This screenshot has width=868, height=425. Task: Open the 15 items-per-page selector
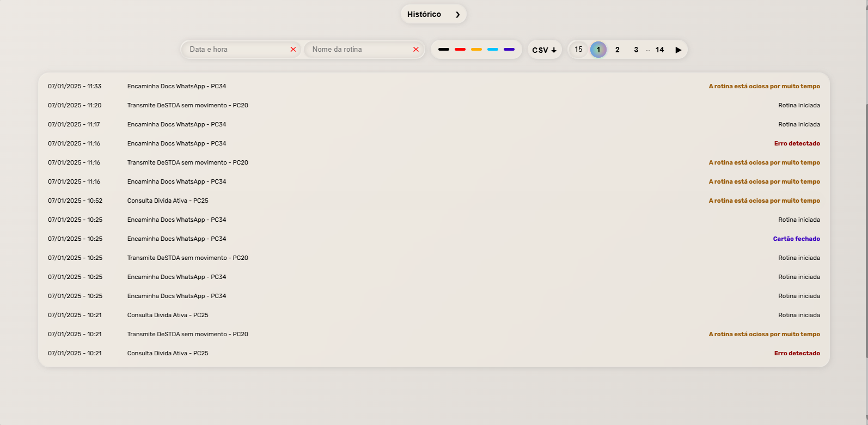[x=578, y=50]
